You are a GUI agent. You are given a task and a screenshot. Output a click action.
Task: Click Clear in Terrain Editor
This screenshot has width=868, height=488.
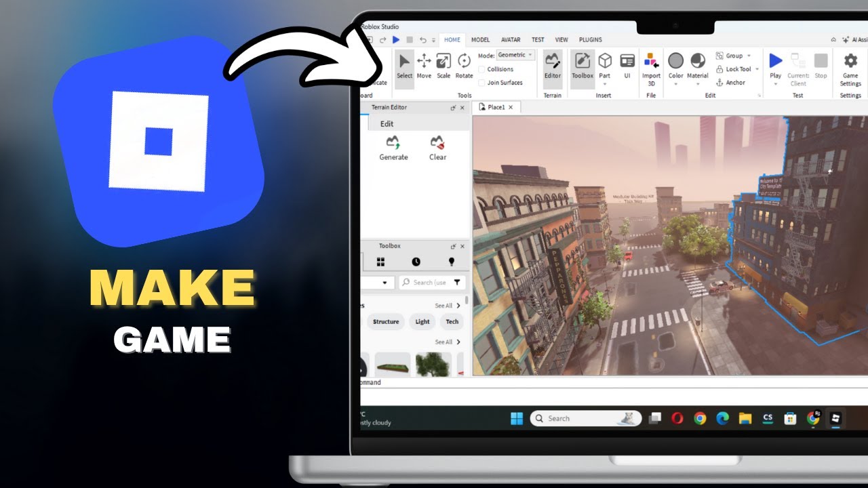pos(437,148)
